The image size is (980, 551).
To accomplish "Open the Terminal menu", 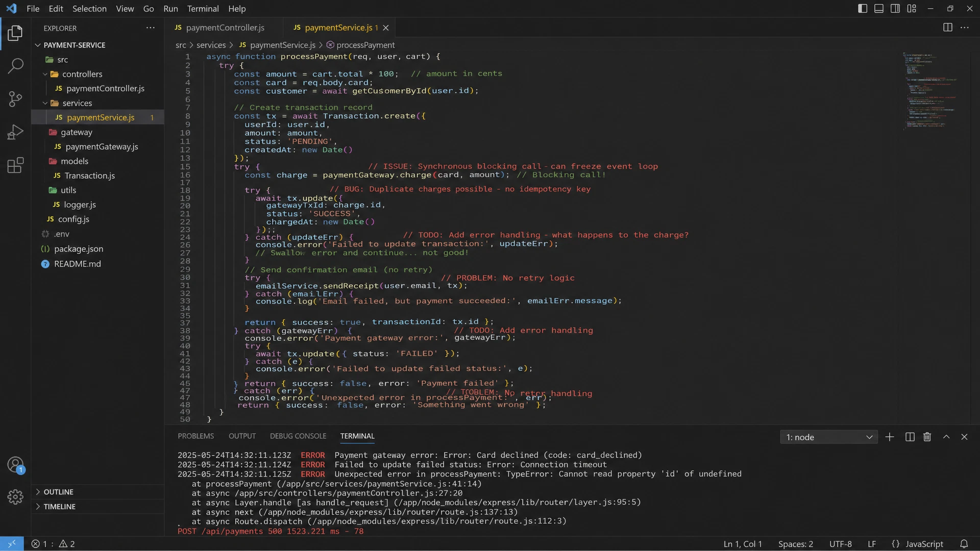I will 203,9.
